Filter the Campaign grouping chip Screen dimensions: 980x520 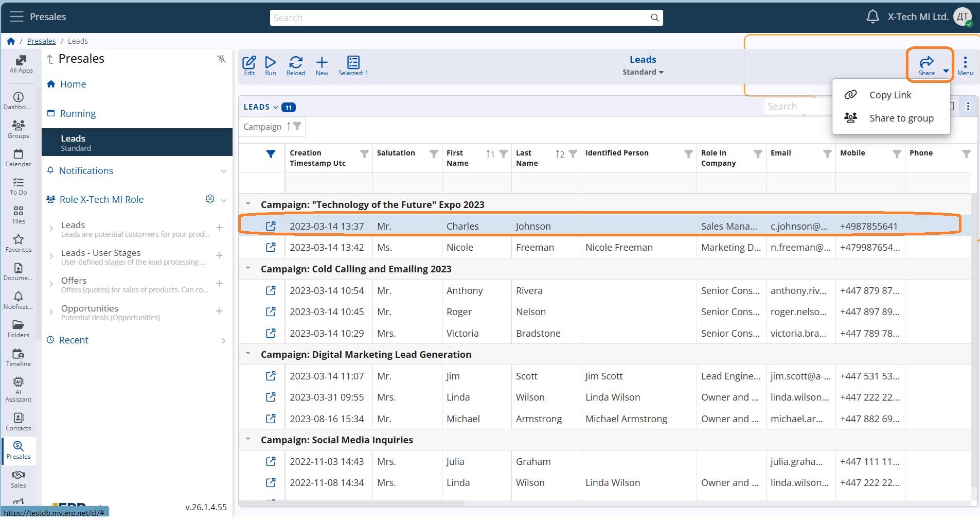[x=297, y=126]
